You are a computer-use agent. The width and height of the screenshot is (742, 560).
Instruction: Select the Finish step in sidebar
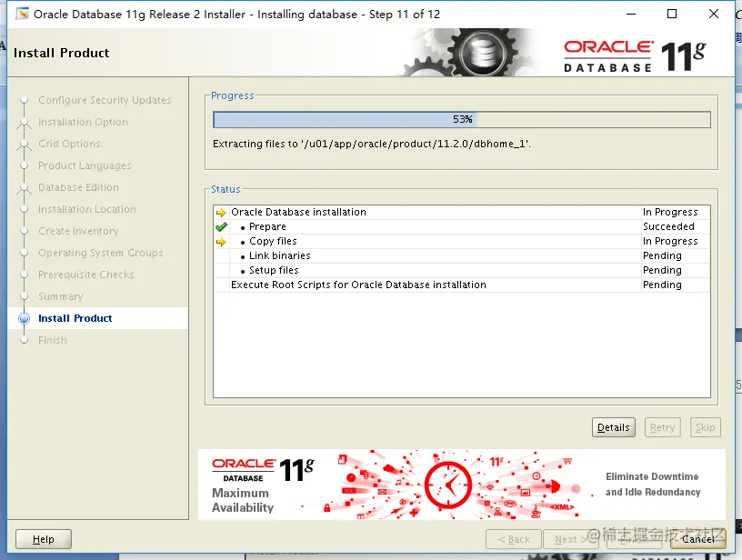(53, 340)
